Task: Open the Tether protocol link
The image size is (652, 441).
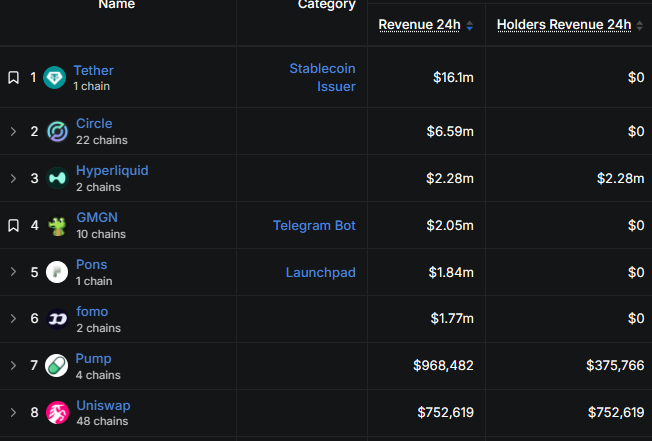Action: click(x=94, y=71)
